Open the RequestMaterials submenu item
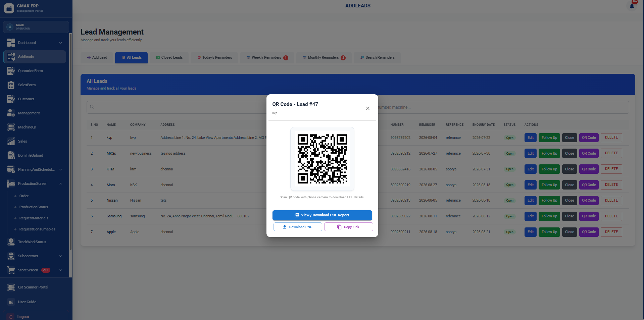 (34, 218)
